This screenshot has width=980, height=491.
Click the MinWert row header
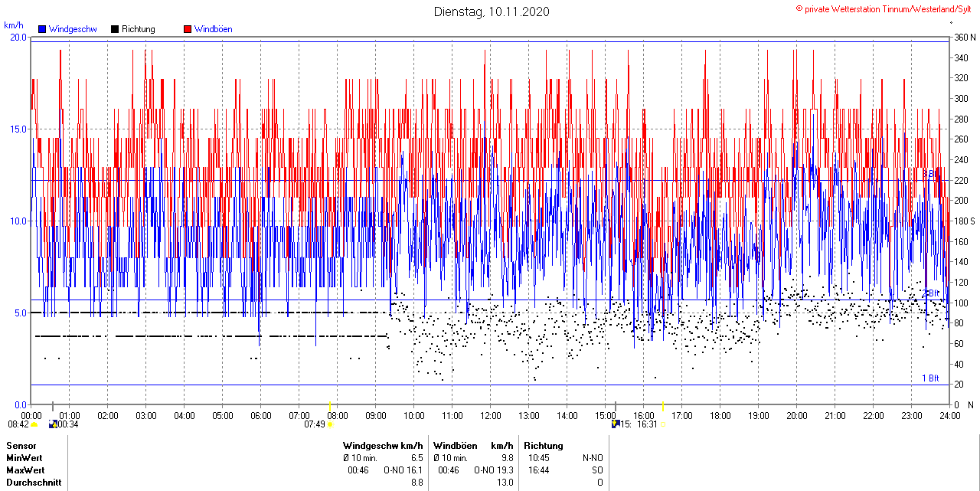[x=25, y=457]
